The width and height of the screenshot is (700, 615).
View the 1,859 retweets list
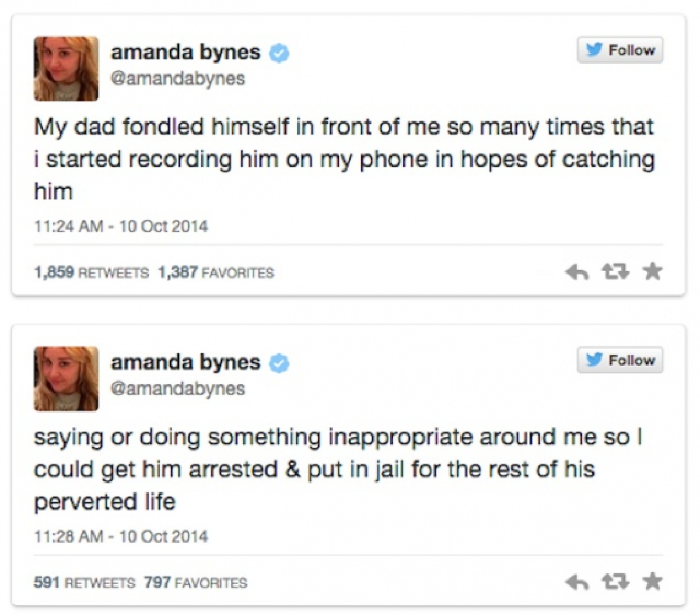click(92, 273)
